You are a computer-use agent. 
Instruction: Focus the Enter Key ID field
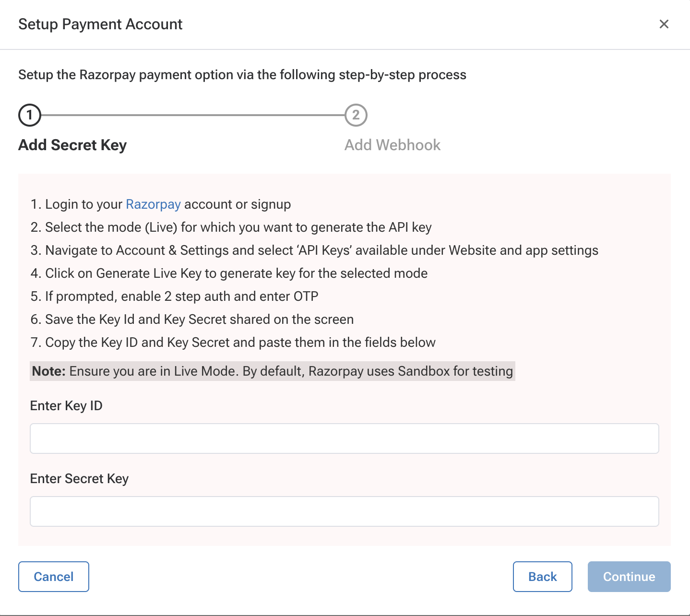(345, 438)
